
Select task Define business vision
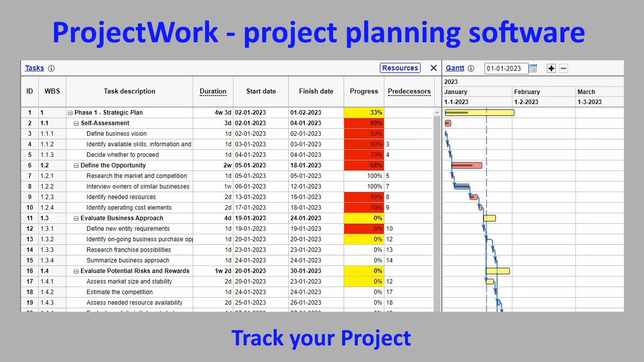[x=117, y=134]
